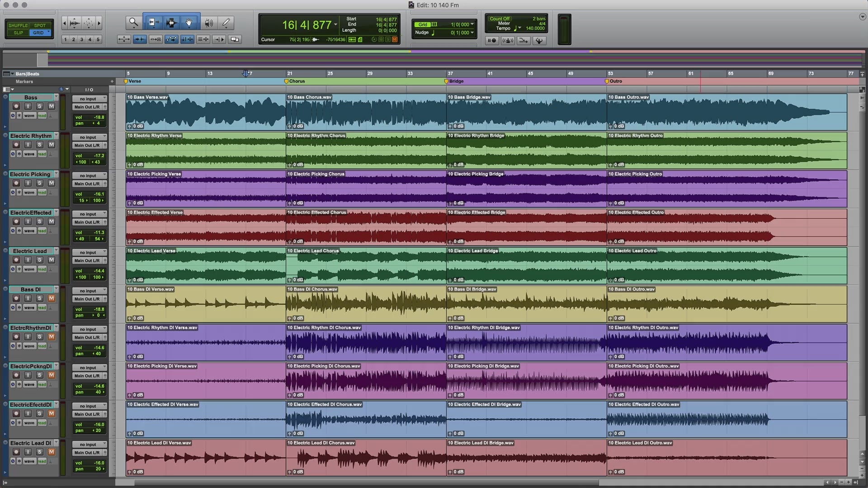This screenshot has width=868, height=488.
Task: Toggle the MIDI Merge button
Action: tap(523, 41)
